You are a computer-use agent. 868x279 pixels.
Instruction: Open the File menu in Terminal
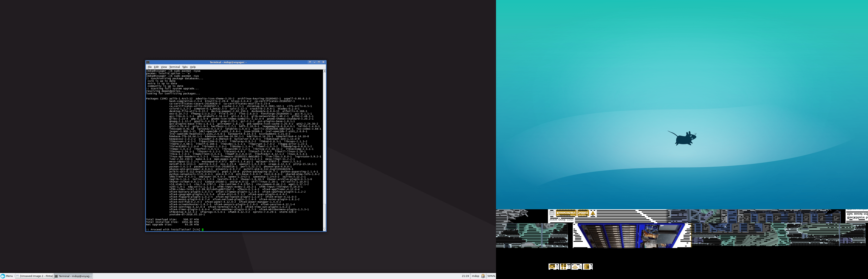pos(150,67)
